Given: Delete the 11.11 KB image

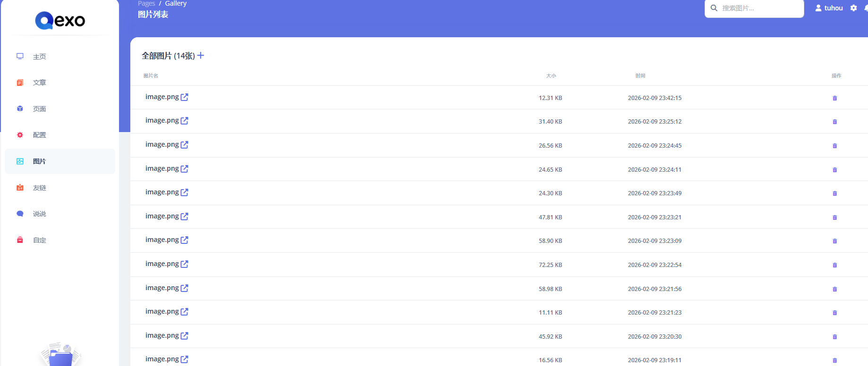Looking at the screenshot, I should click(x=834, y=313).
